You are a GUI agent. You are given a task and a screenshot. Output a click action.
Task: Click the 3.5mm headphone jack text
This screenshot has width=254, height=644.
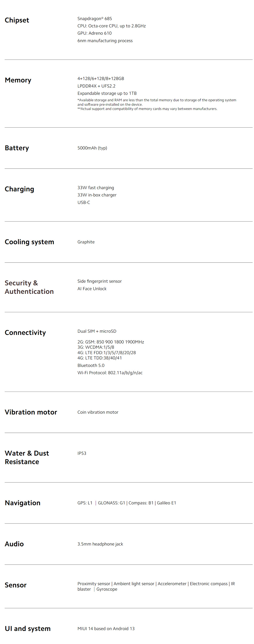pos(100,544)
